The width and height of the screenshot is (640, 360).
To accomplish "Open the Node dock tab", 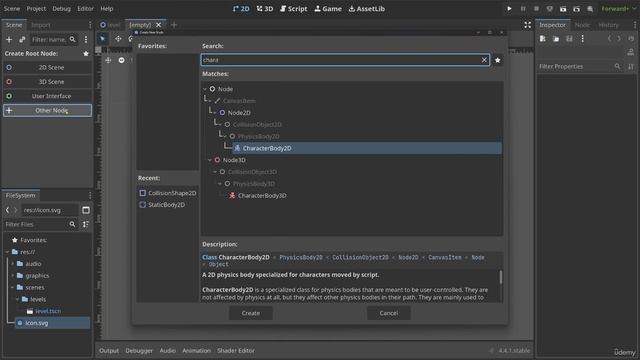I will coord(582,25).
